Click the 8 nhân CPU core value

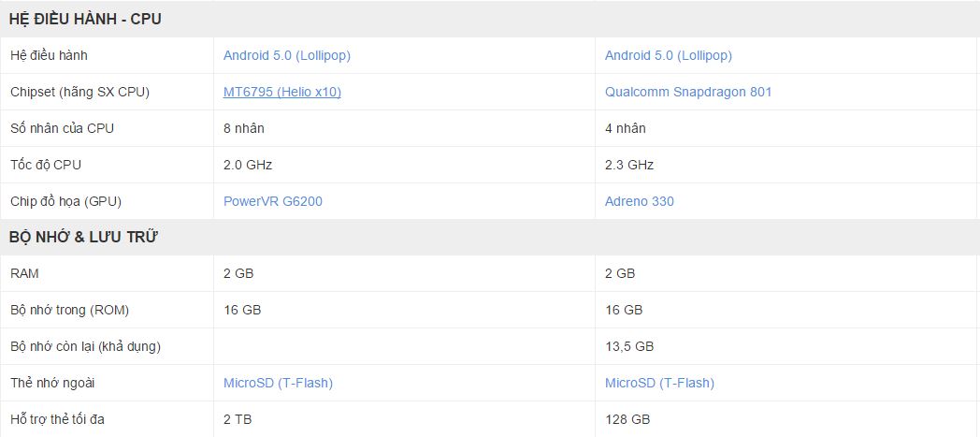[244, 128]
